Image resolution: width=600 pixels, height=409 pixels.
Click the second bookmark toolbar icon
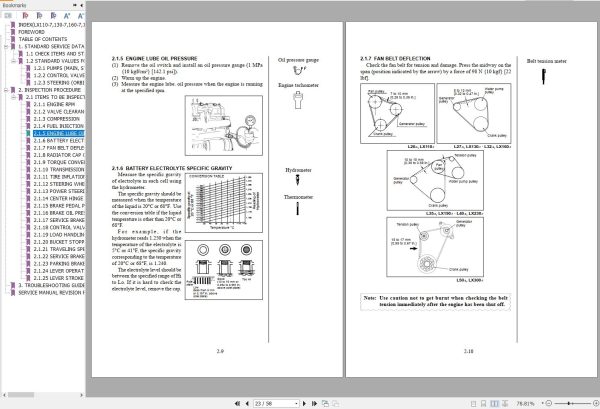[x=39, y=16]
